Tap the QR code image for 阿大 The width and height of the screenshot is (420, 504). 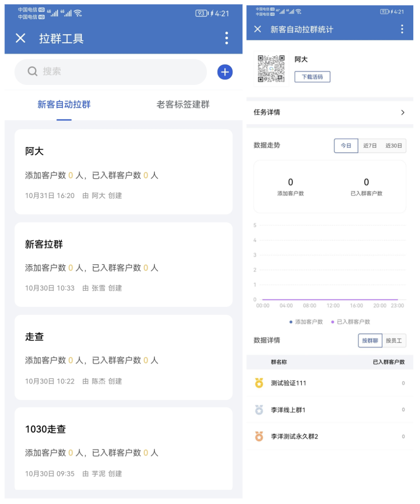[271, 69]
